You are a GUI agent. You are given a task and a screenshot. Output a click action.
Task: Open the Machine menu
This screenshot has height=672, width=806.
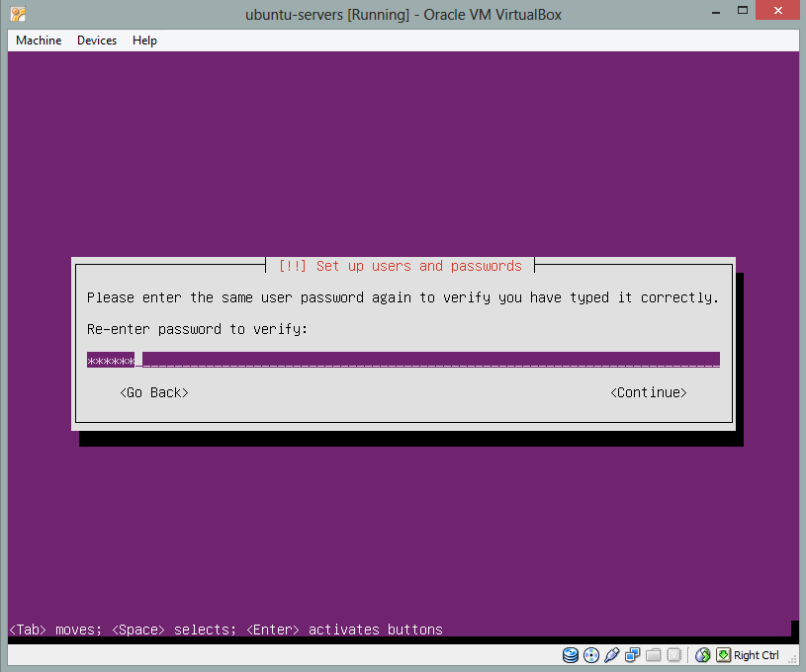pyautogui.click(x=39, y=41)
